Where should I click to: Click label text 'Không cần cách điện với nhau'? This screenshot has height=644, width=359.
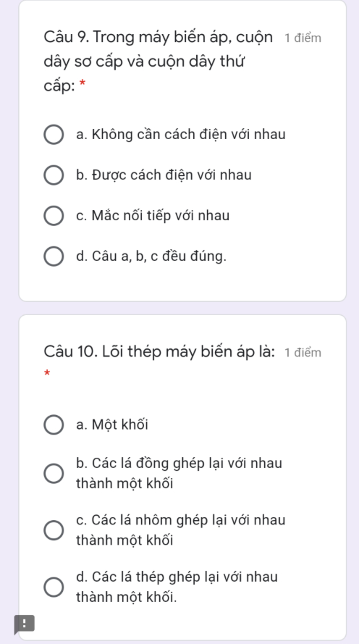(x=189, y=135)
